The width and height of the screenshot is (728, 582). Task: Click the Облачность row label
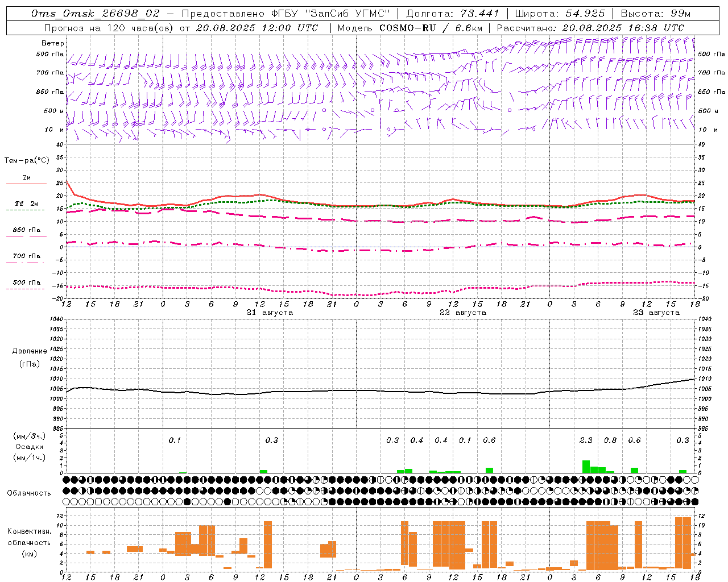click(x=29, y=493)
